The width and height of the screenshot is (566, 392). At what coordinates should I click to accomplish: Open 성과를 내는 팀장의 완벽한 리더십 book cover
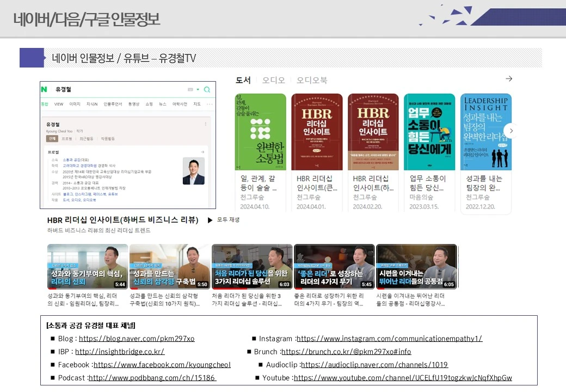pyautogui.click(x=486, y=132)
